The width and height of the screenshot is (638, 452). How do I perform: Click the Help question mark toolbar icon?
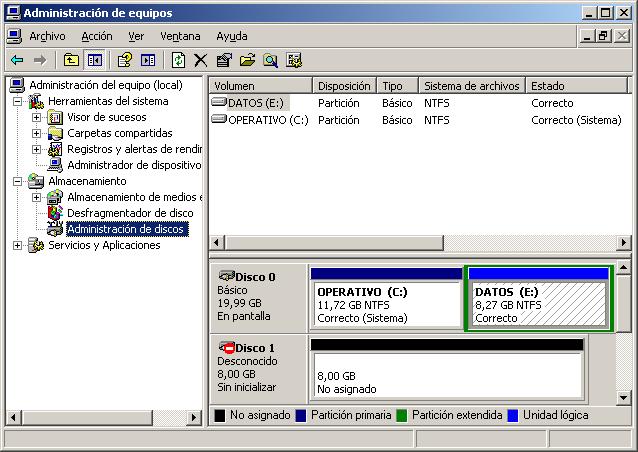(125, 60)
